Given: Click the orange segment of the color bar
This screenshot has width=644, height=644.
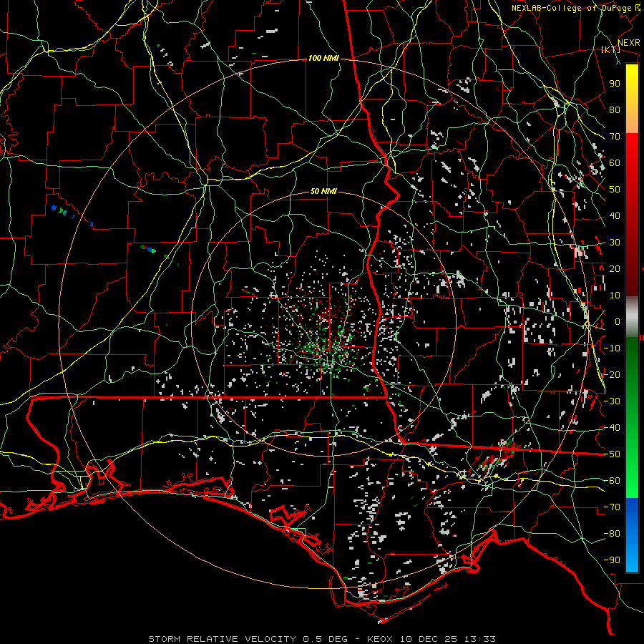Looking at the screenshot, I should (x=632, y=122).
